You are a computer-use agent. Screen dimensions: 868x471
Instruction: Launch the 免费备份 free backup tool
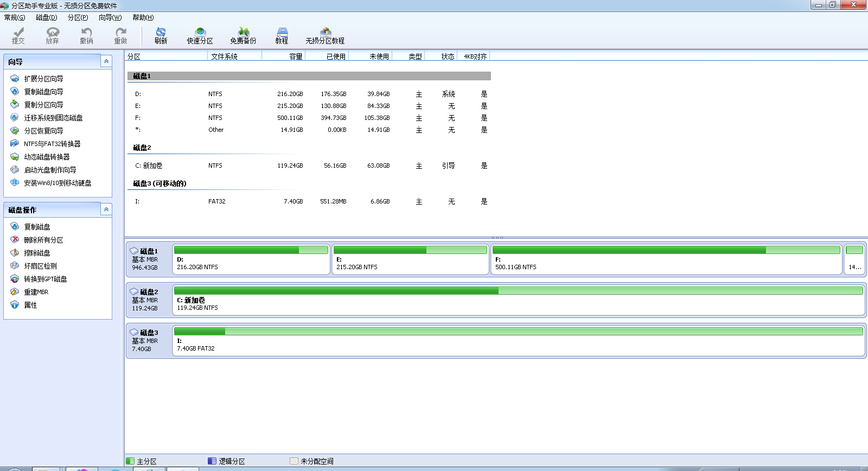[243, 35]
